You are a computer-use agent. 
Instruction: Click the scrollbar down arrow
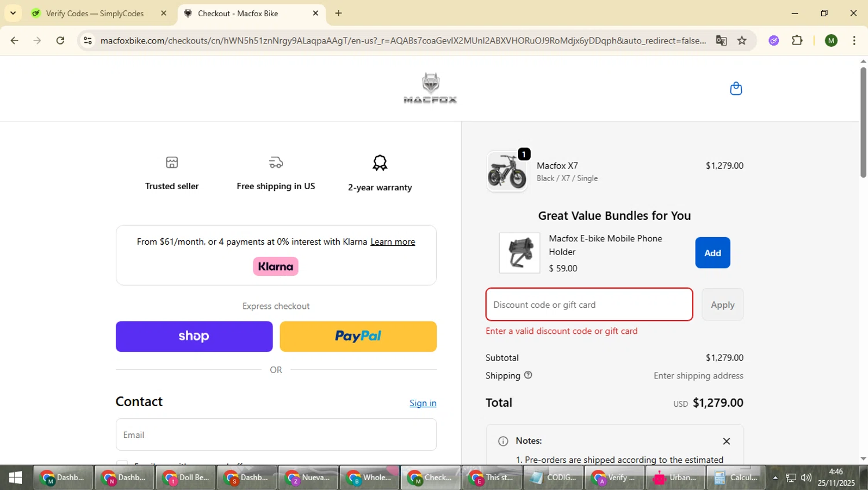[863, 459]
